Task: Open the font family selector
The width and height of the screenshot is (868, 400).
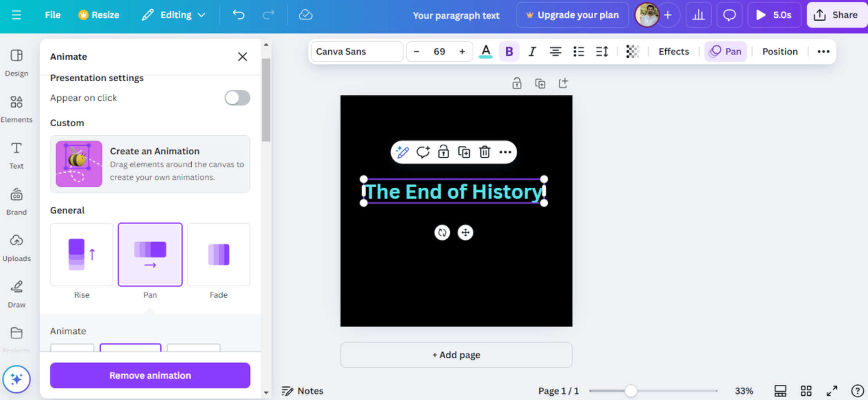Action: 356,51
